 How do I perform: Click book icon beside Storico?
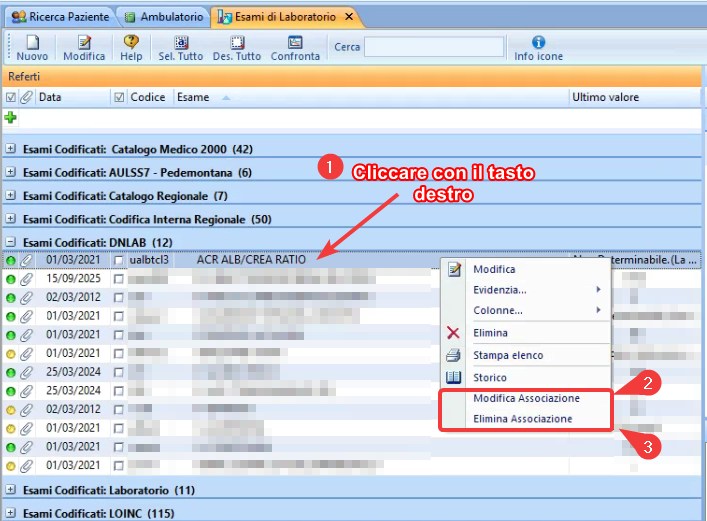pos(453,377)
